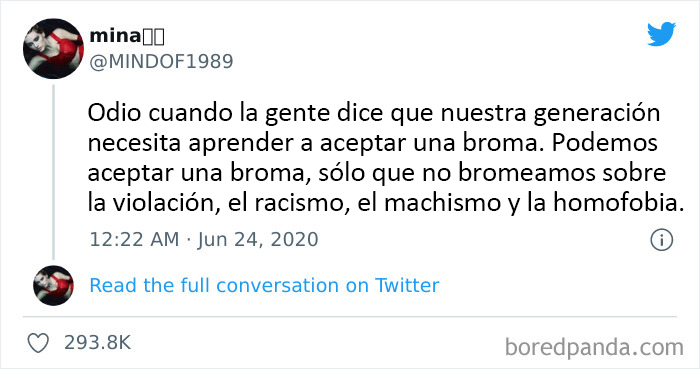This screenshot has width=700, height=369.
Task: Click the tweet line starting necesita aprender
Action: 373,143
